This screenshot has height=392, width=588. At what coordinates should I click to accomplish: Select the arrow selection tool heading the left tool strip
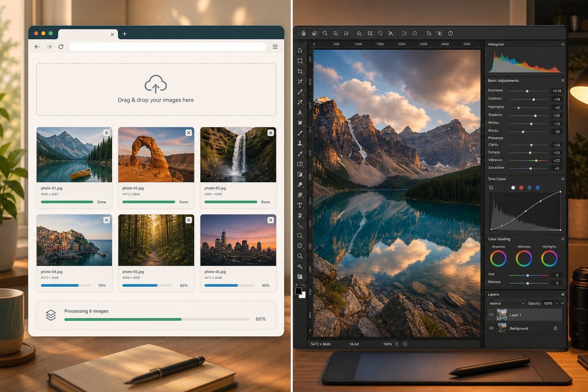coord(300,51)
